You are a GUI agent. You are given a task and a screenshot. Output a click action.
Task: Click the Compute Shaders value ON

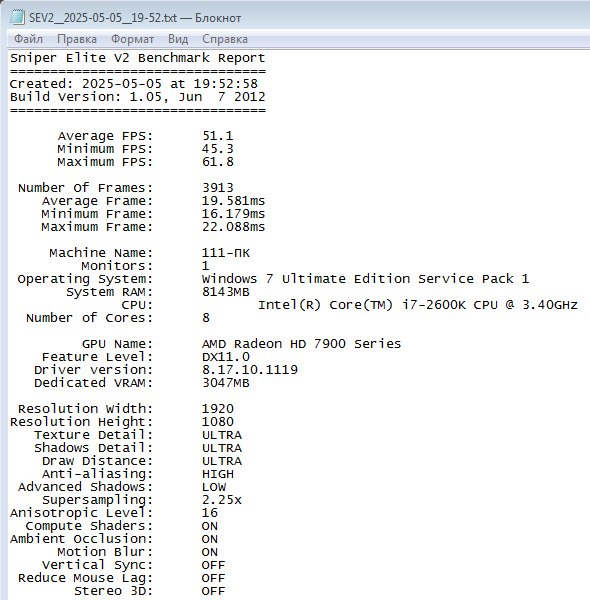click(210, 526)
